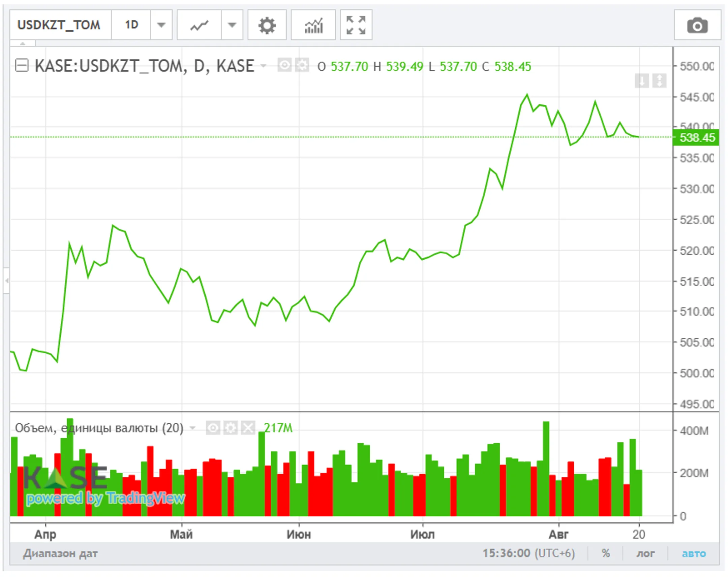The width and height of the screenshot is (728, 577).
Task: Select the line chart style icon
Action: [199, 25]
